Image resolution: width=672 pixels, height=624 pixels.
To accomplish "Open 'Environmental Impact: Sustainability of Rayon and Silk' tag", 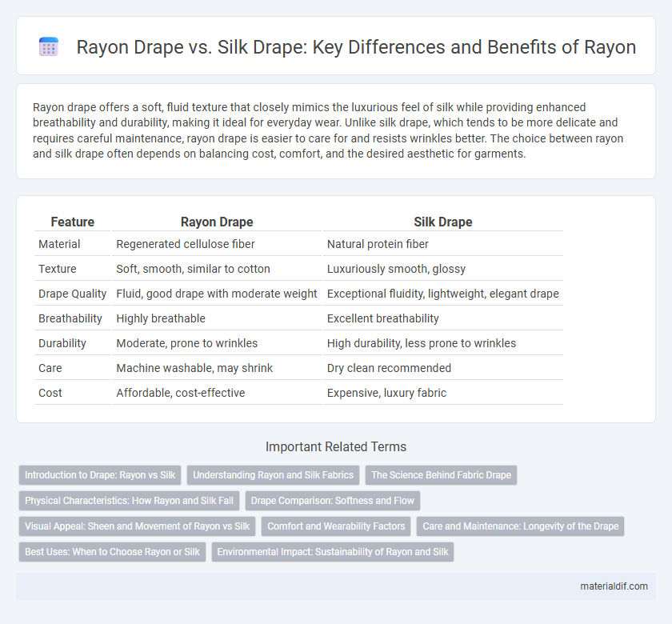I will point(333,551).
